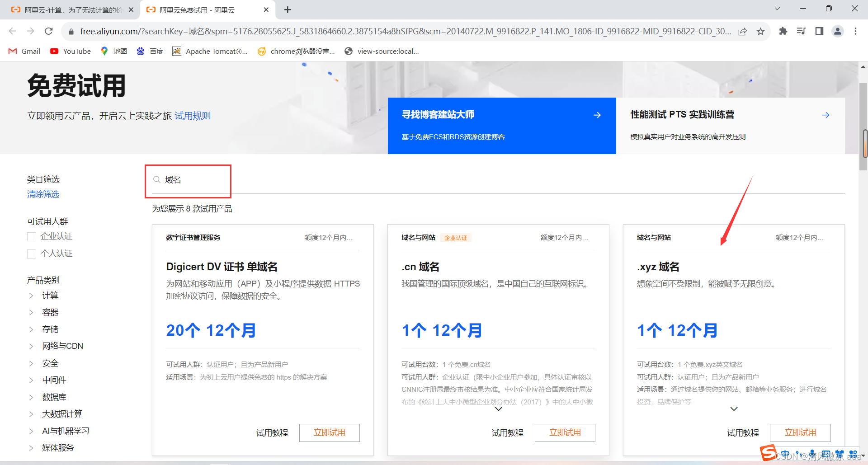Open new tab with plus button
Viewport: 868px width, 465px height.
288,9
